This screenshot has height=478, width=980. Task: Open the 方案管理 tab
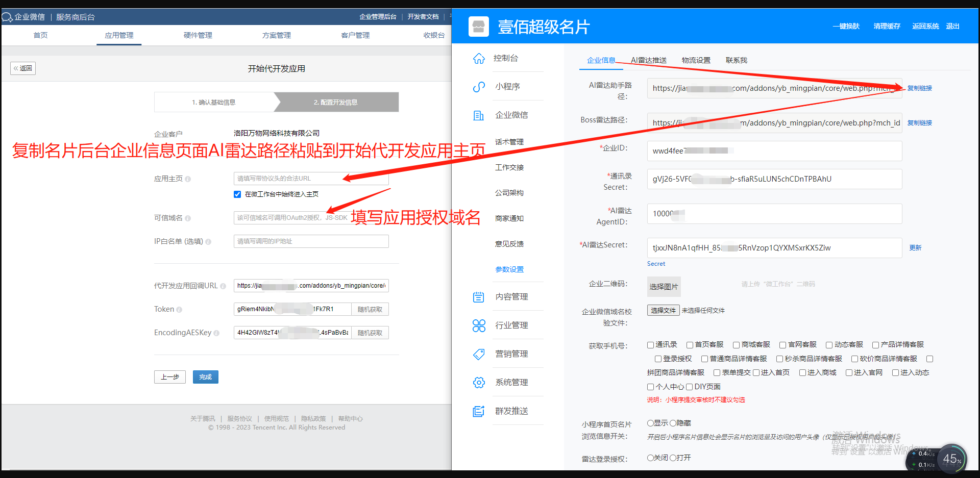(277, 35)
